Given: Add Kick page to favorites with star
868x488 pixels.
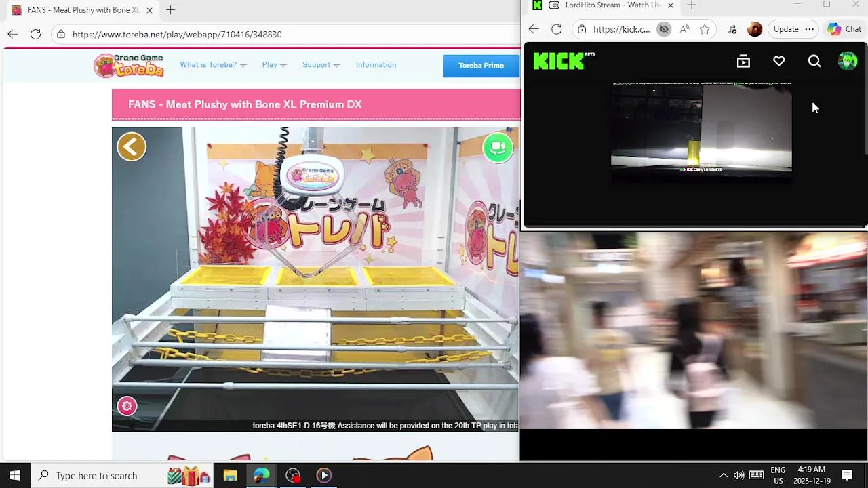Looking at the screenshot, I should click(x=705, y=29).
